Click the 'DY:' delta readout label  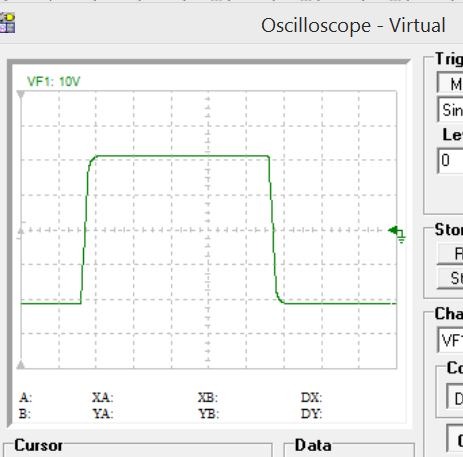(x=311, y=414)
